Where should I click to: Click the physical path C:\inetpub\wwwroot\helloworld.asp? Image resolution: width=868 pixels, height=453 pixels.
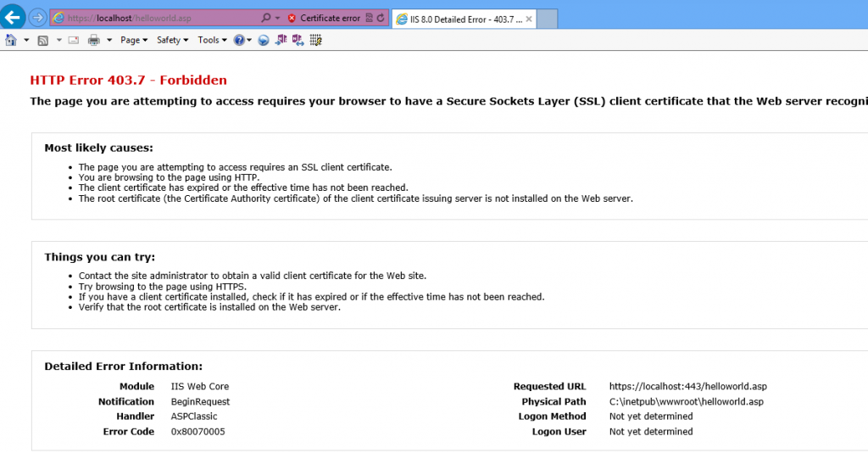[687, 401]
